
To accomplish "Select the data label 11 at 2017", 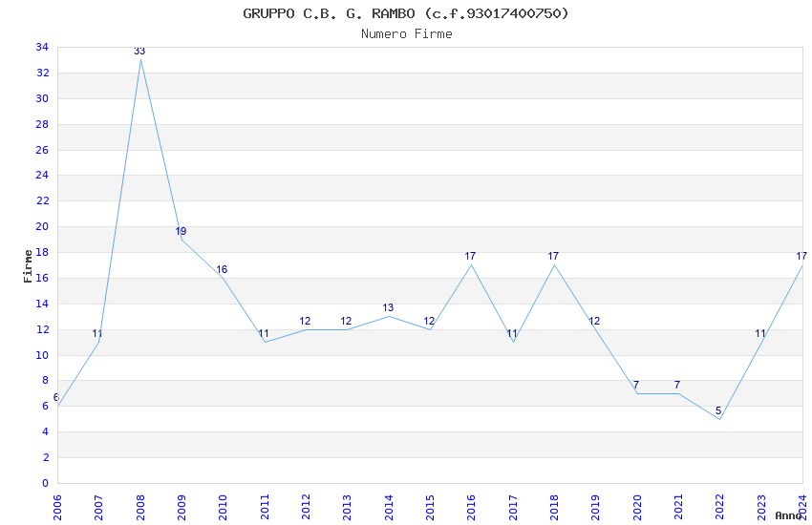I will click(512, 334).
